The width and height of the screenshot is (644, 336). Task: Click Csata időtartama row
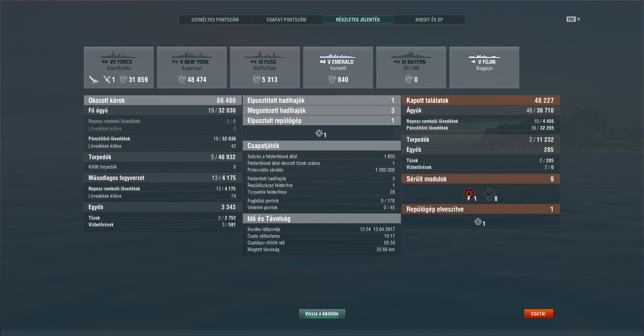[x=321, y=236]
